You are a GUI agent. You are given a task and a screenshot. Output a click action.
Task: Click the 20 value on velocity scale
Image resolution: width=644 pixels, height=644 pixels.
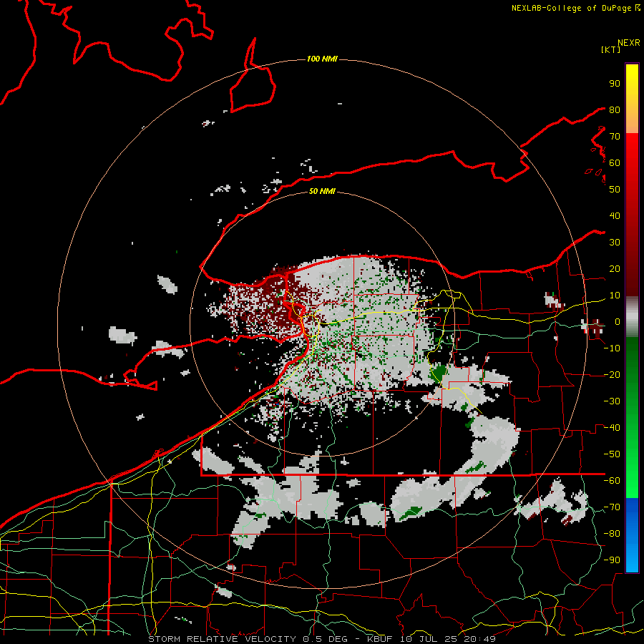(x=615, y=269)
